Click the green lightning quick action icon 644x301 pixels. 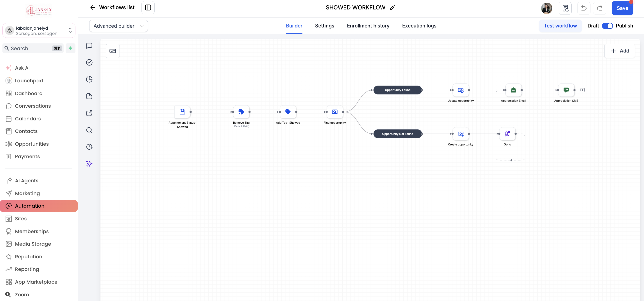coord(70,48)
